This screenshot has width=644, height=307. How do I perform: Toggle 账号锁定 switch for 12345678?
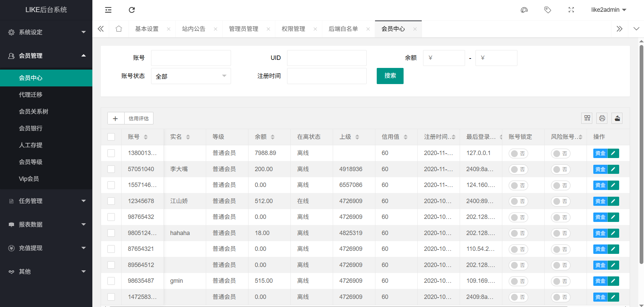(518, 201)
